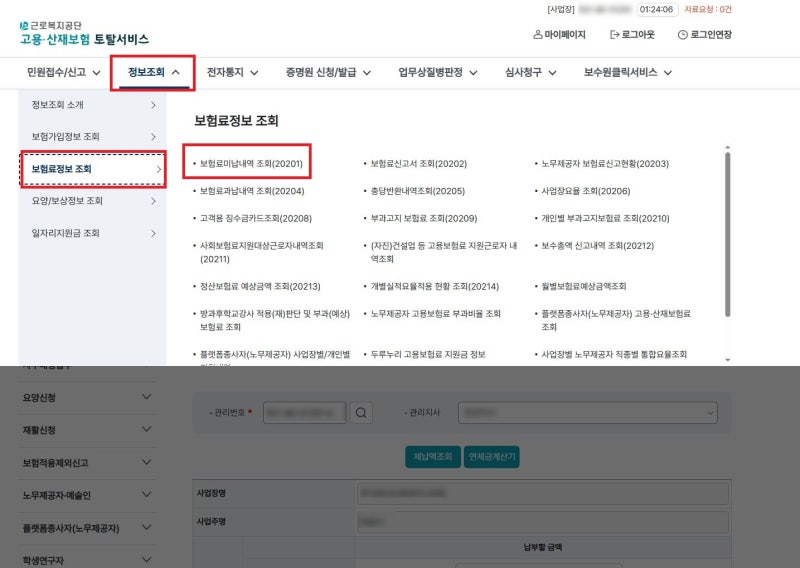Viewport: 800px width, 568px height.
Task: Click the magnifier search icon beside 관리번호
Action: (x=361, y=412)
